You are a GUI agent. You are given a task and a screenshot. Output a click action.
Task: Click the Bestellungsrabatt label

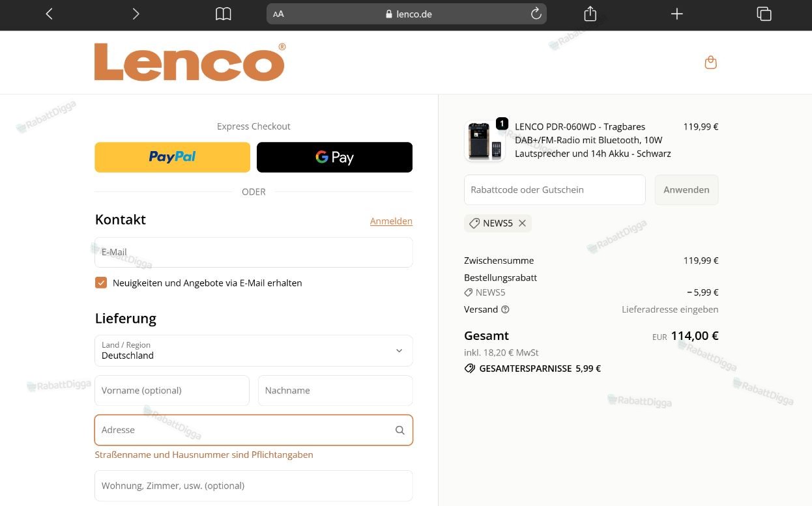(500, 277)
